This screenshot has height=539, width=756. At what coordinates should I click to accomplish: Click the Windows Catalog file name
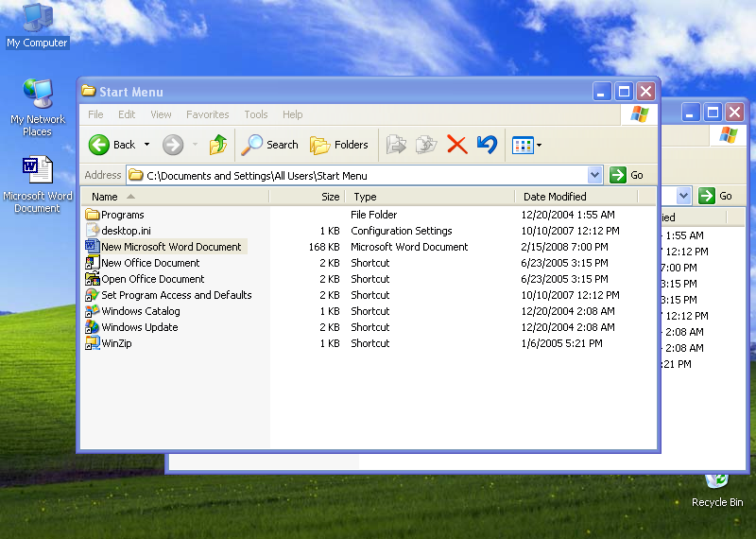pyautogui.click(x=140, y=311)
